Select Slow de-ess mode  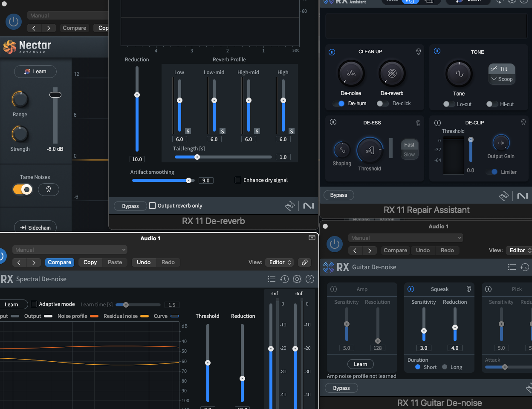click(409, 155)
